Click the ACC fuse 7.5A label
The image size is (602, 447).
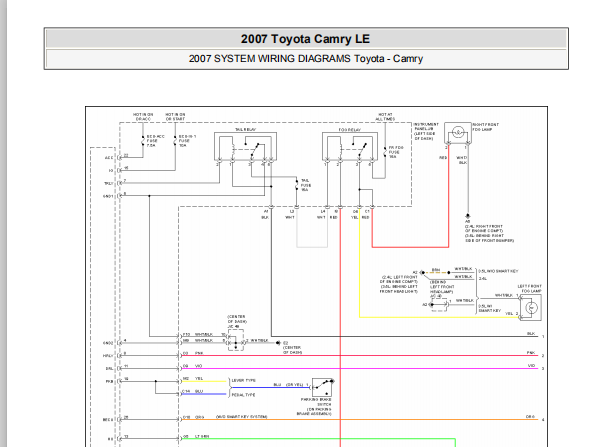click(x=155, y=141)
